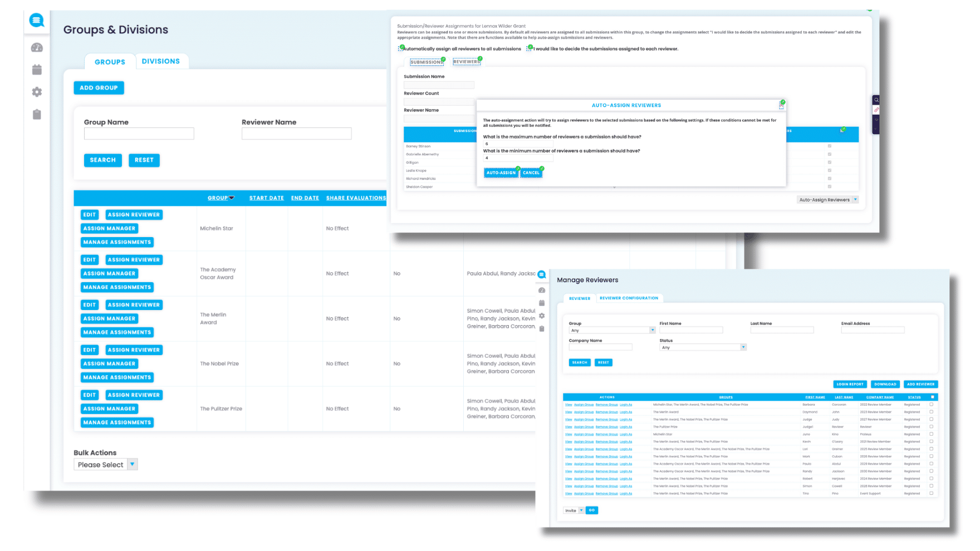Open the calendar icon in Manage Reviewers sidebar
Viewport: 980px width, 551px height.
click(542, 303)
